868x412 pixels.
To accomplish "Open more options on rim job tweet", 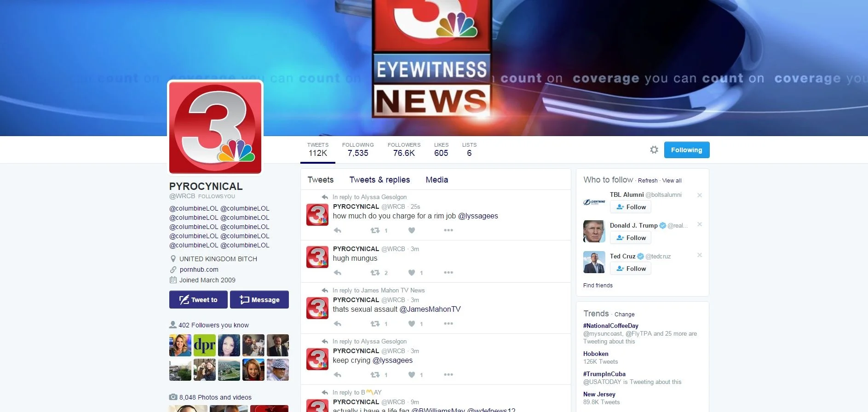I will [448, 230].
